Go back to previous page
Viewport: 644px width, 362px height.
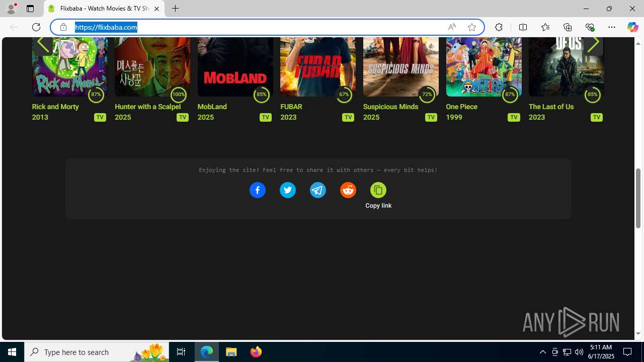tap(14, 27)
